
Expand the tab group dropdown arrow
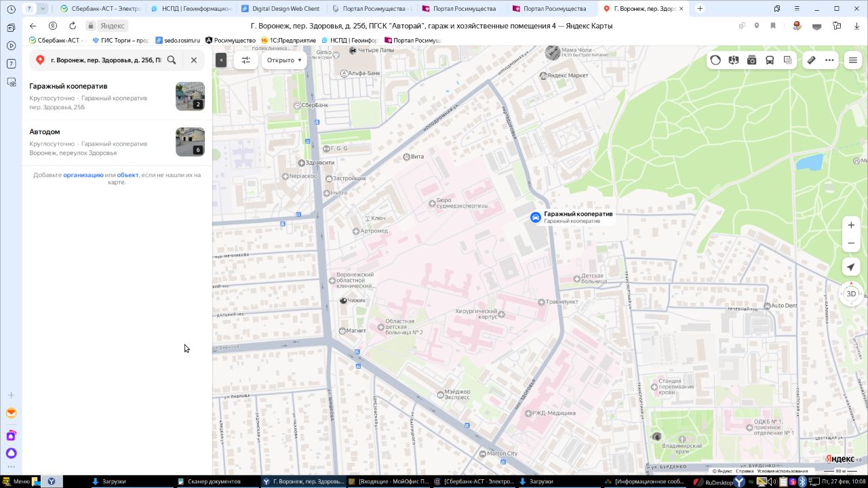43,9
